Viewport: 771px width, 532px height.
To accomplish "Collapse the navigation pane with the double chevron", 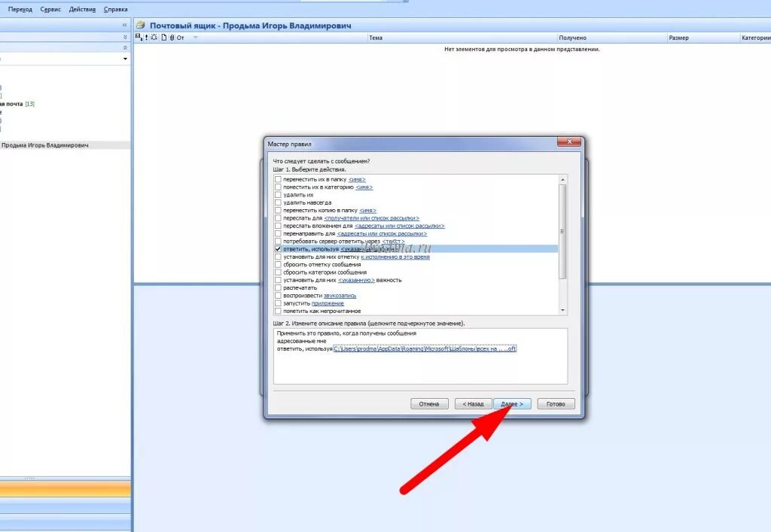I will [x=124, y=25].
